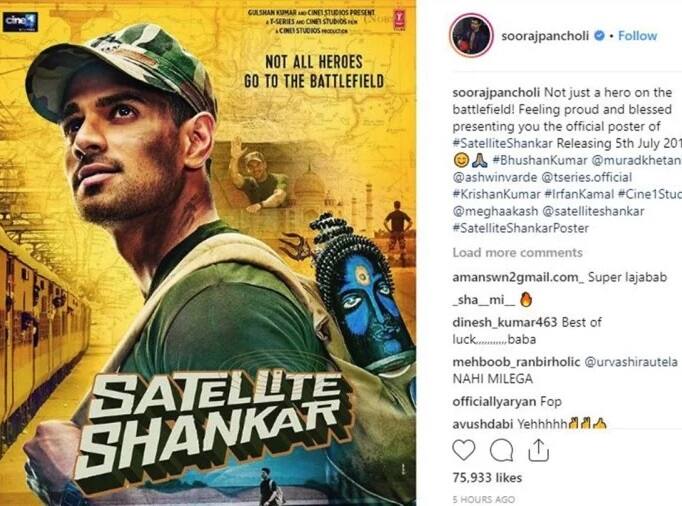Open commenter dinesh_kumar463's profile

[x=505, y=322]
